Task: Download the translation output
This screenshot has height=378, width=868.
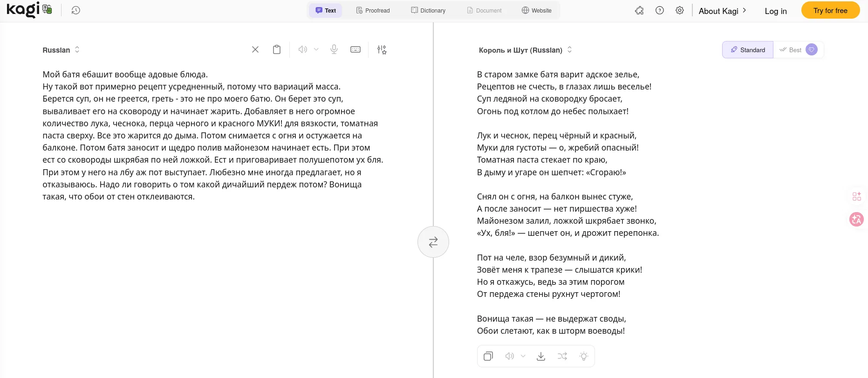Action: 541,356
